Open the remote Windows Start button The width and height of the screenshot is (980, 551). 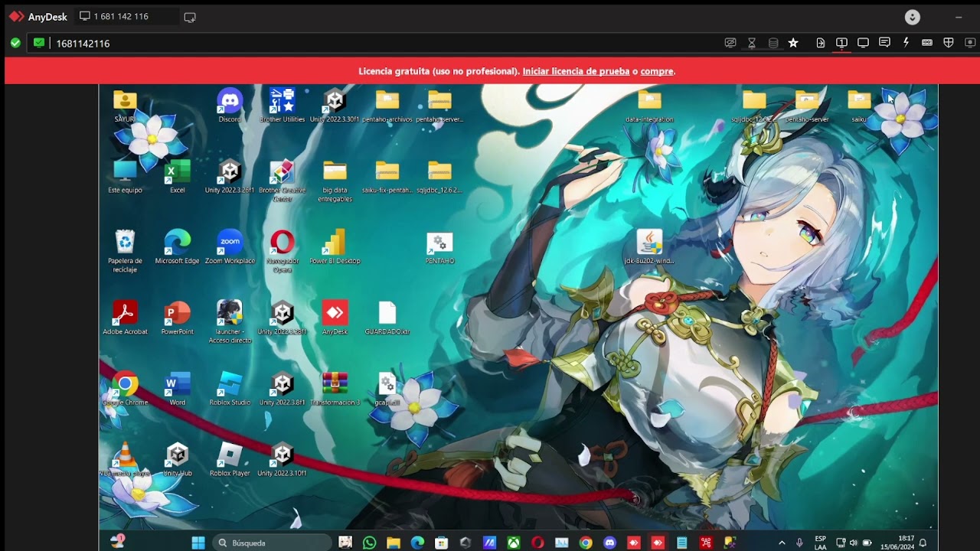point(198,543)
